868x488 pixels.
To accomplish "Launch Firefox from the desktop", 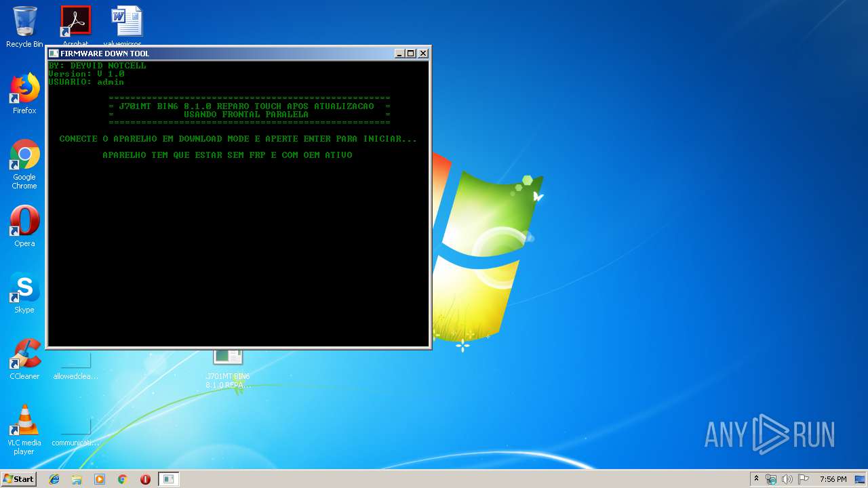I will tap(24, 94).
